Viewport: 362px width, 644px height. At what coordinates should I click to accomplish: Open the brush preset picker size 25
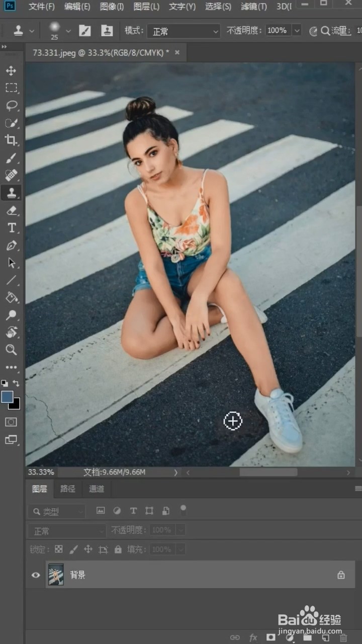point(60,31)
